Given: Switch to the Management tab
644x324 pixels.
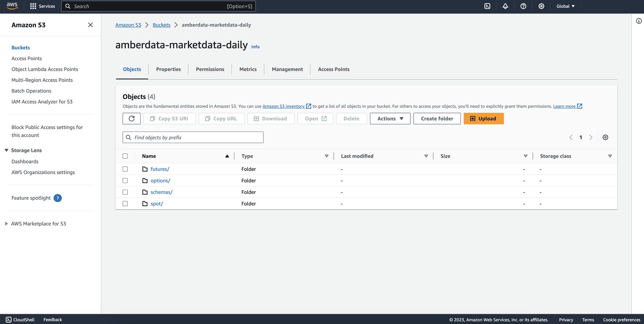Looking at the screenshot, I should coord(287,69).
